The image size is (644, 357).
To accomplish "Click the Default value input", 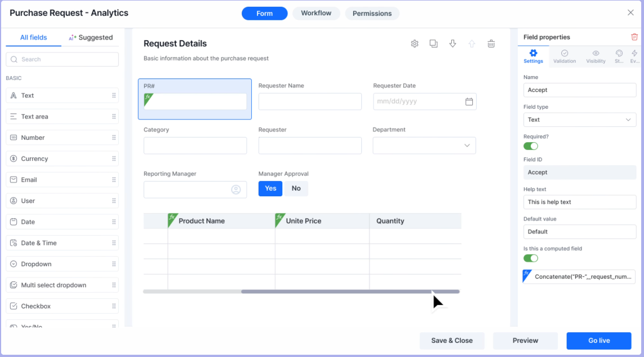I will tap(580, 232).
